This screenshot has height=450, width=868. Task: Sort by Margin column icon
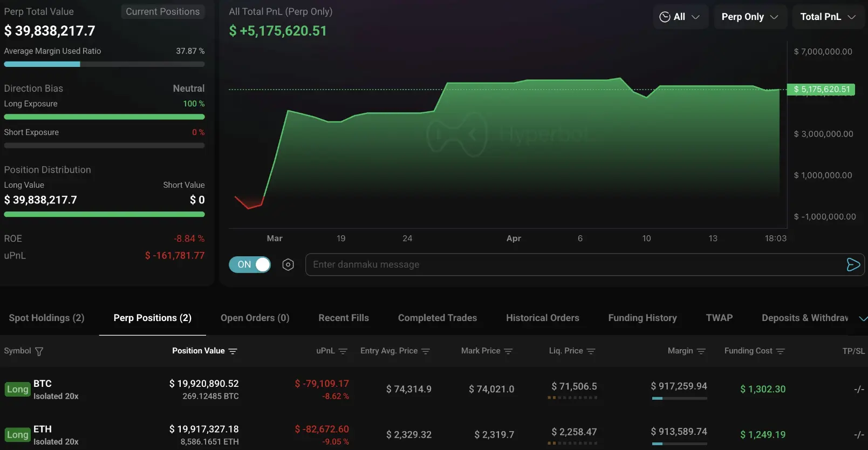point(701,351)
